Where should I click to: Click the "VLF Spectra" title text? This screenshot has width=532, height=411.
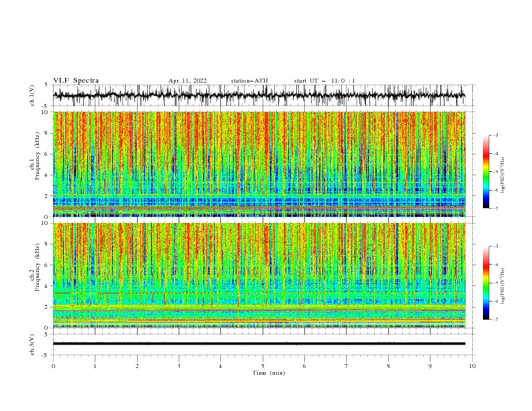76,81
